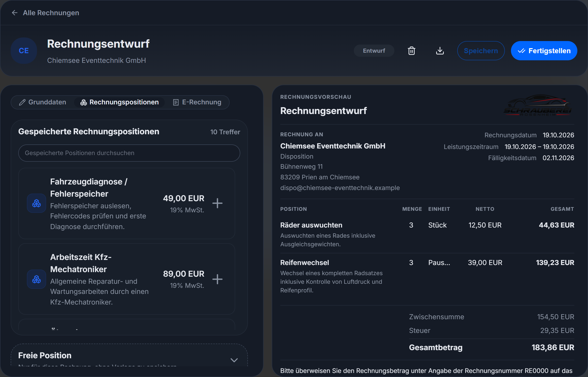This screenshot has width=588, height=377.
Task: Click the 139,23 EUR total
Action: tap(555, 262)
